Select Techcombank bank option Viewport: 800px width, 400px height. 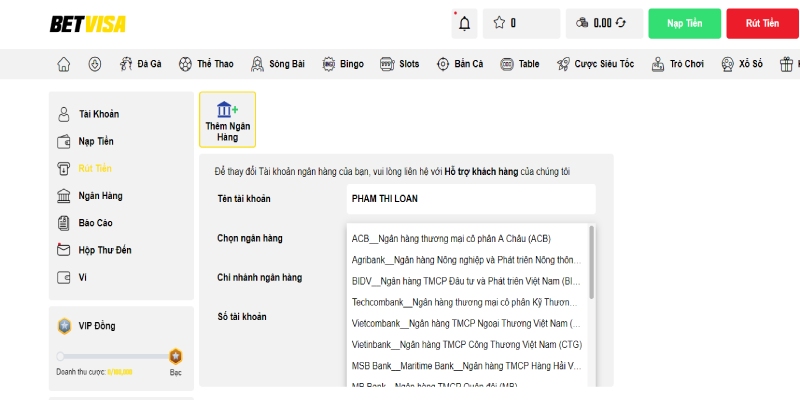coord(467,303)
